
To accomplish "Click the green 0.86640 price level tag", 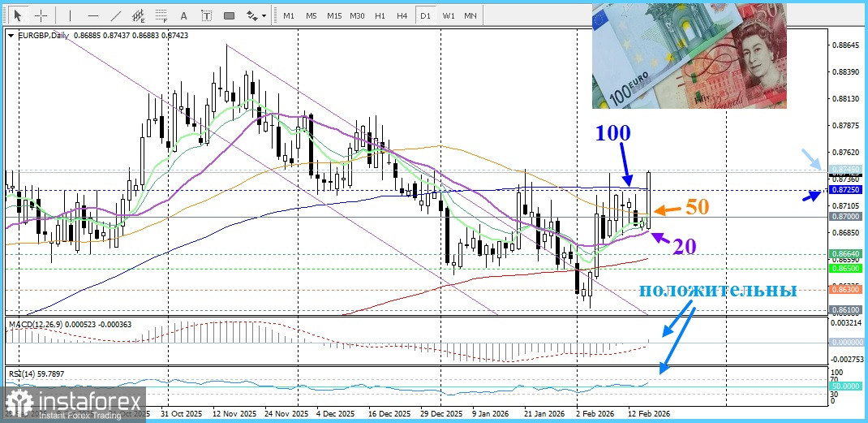I will 844,253.
